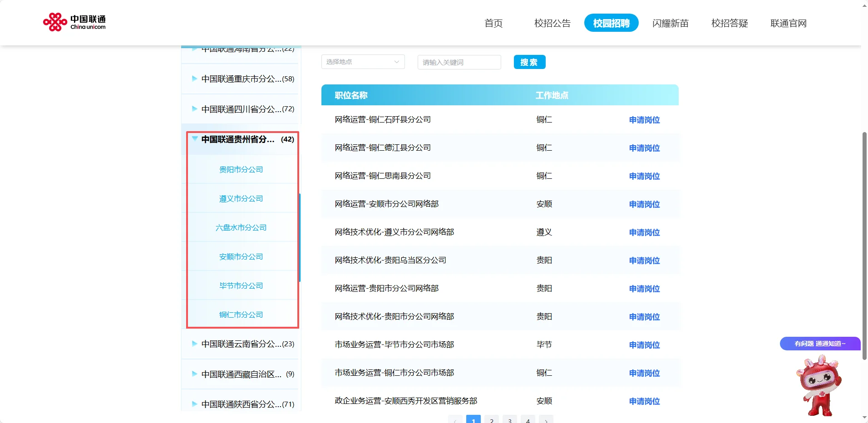This screenshot has width=868, height=423.
Task: Apply for 网络运营-贵阳市分公司网络部 position
Action: click(x=644, y=289)
